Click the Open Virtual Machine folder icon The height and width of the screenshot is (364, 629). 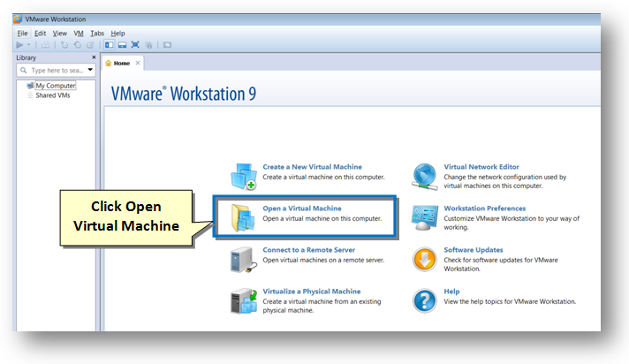pyautogui.click(x=243, y=218)
